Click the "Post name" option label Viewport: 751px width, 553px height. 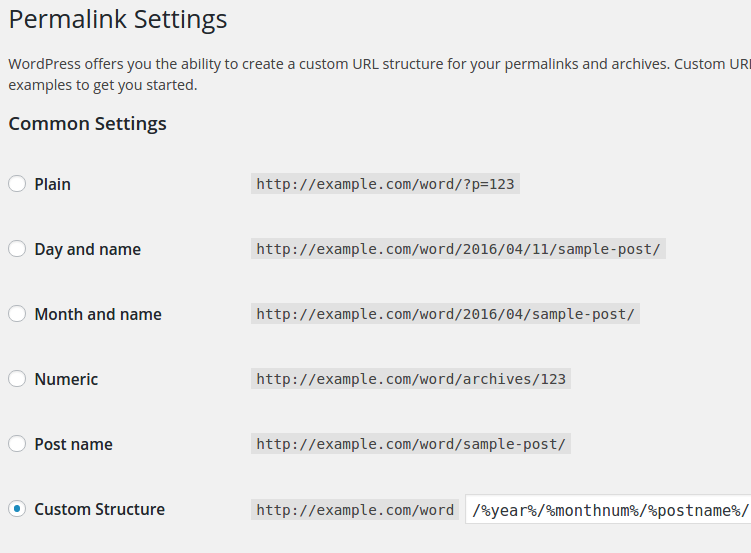[73, 444]
